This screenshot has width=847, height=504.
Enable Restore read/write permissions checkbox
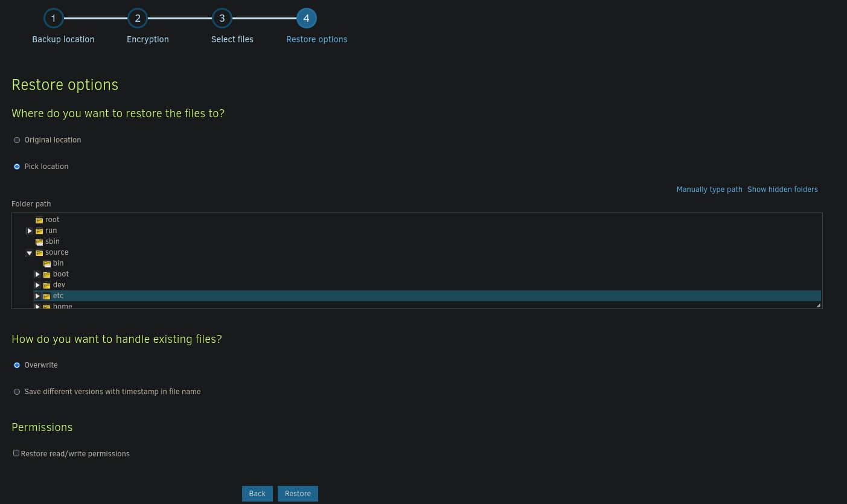(x=16, y=453)
